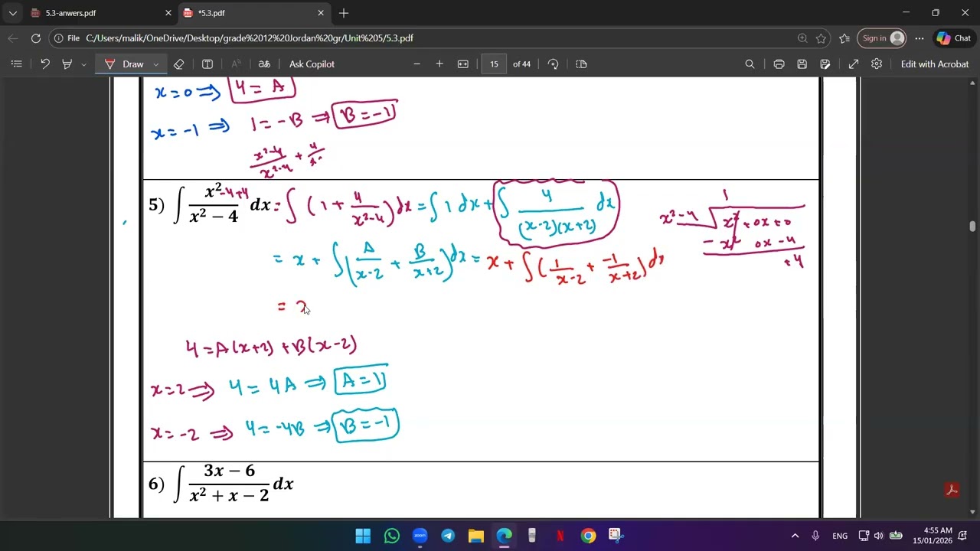Click Ask Copilot in PDF toolbar

click(x=312, y=64)
